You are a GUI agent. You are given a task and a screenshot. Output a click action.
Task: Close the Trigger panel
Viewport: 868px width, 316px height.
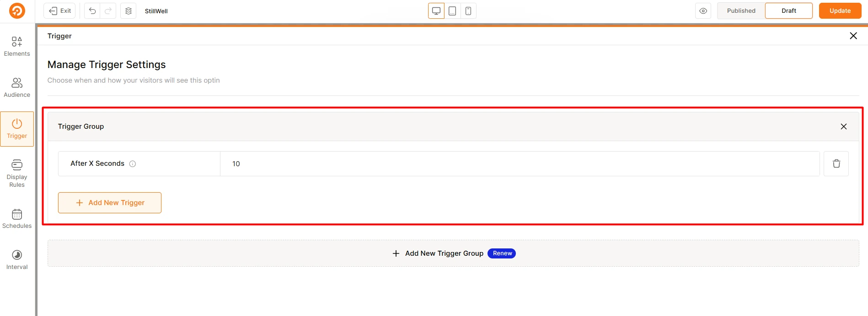pos(853,36)
